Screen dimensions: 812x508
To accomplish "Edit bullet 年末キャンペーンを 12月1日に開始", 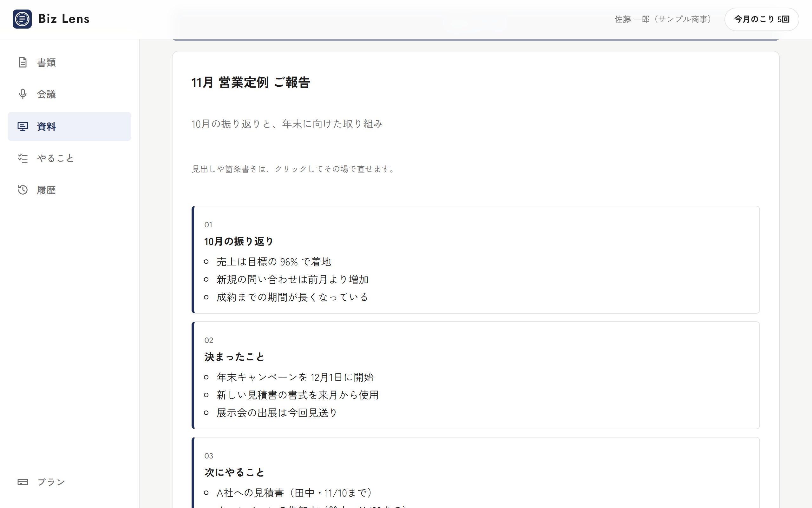I will click(x=295, y=377).
